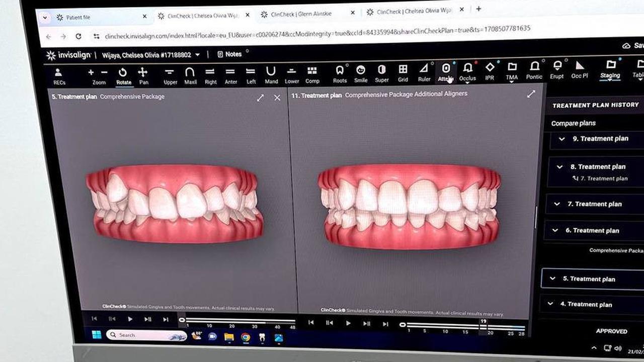The height and width of the screenshot is (362, 644).
Task: Click the ClinCheck URL address bar
Action: [317, 32]
